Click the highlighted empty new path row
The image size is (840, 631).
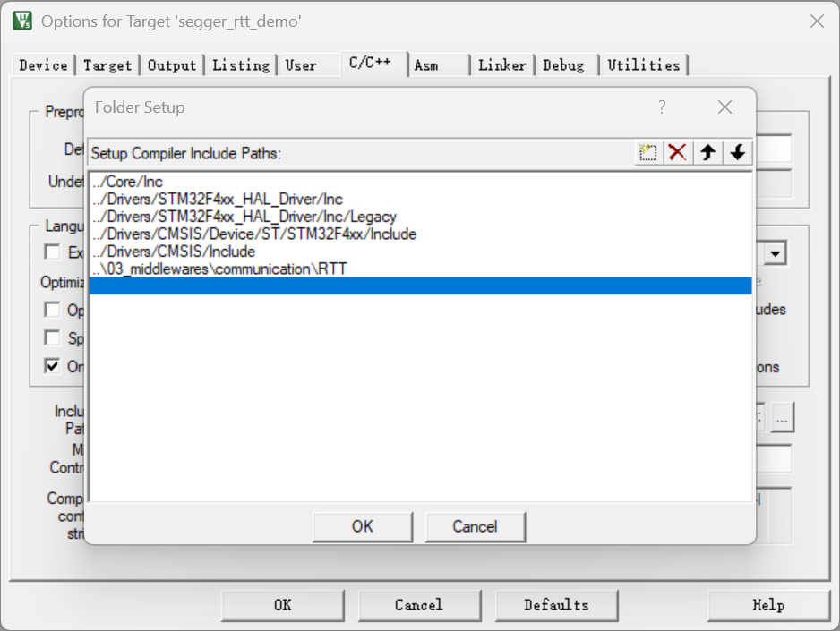point(420,286)
